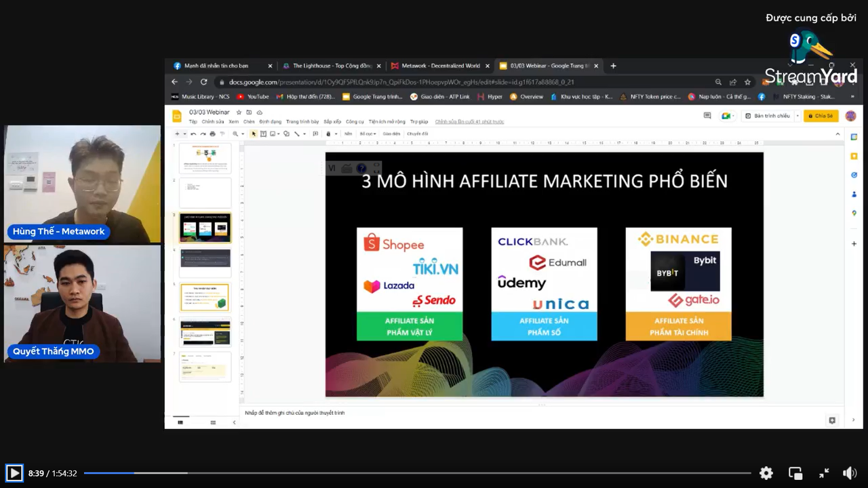Play the webinar video

coord(14,473)
